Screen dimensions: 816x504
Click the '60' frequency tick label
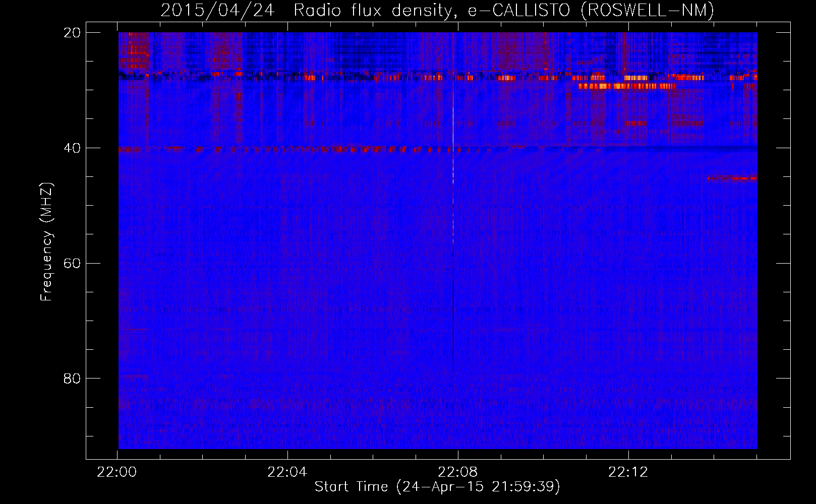[x=72, y=263]
